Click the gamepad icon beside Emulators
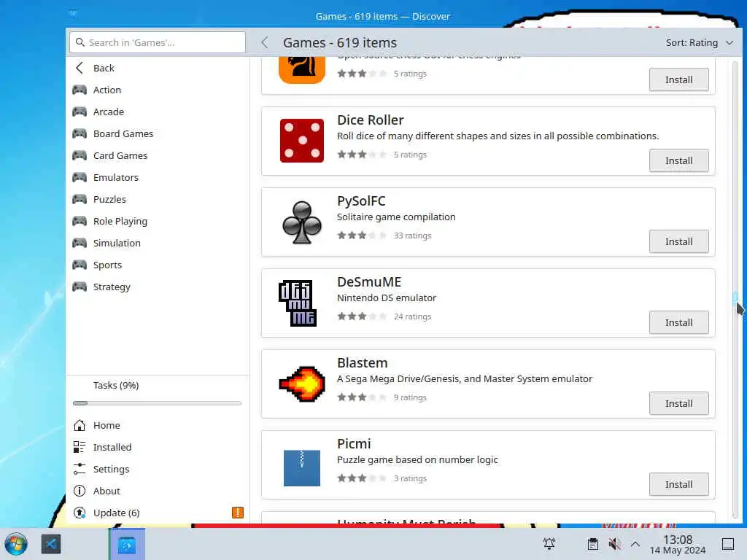 80,178
